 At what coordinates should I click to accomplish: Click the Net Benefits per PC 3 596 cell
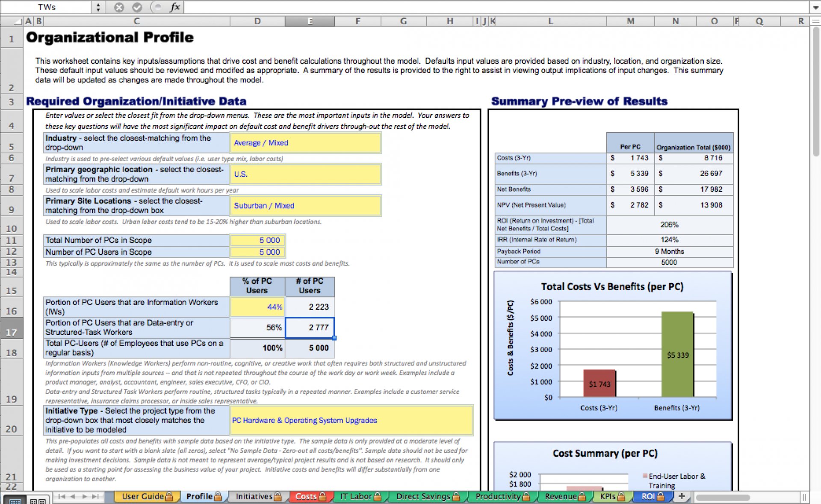[x=631, y=189]
